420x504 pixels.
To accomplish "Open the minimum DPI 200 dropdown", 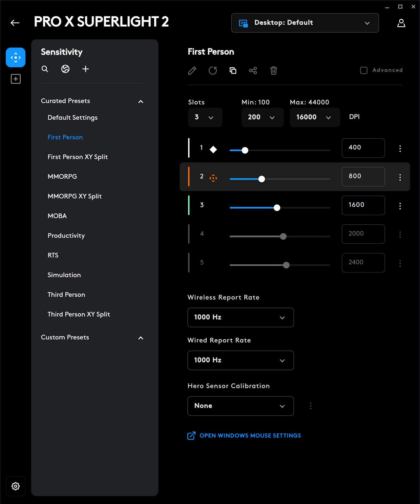I will tap(262, 117).
